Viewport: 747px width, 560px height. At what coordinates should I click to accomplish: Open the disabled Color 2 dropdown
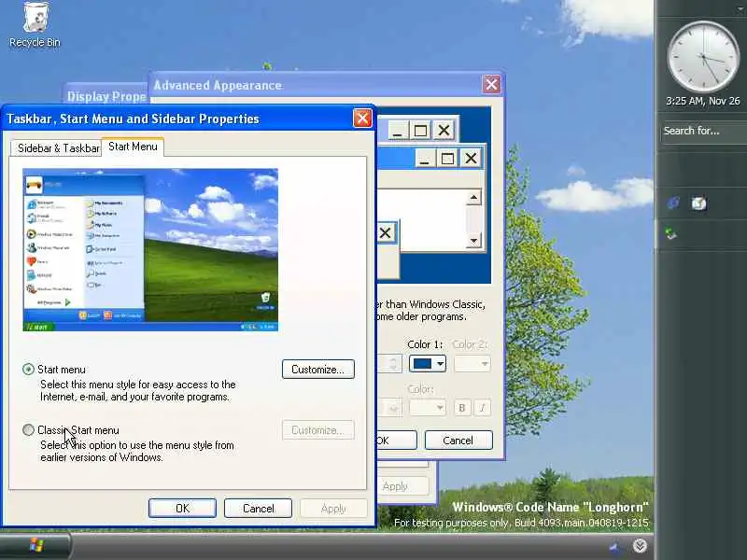tap(472, 364)
